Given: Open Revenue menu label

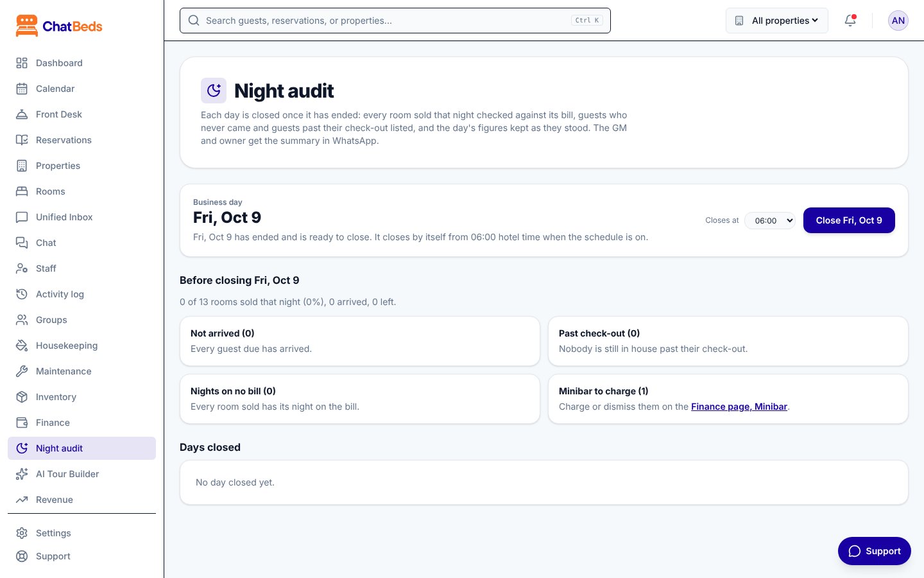Looking at the screenshot, I should [55, 500].
